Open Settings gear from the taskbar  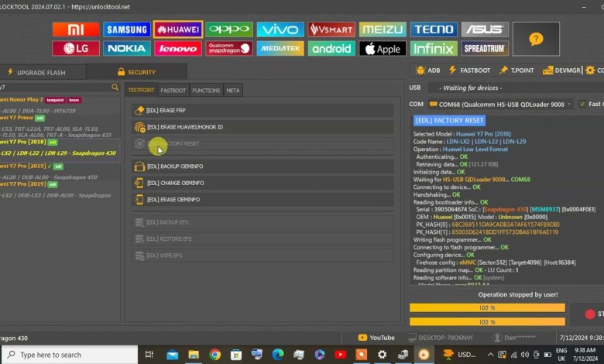coord(382,355)
